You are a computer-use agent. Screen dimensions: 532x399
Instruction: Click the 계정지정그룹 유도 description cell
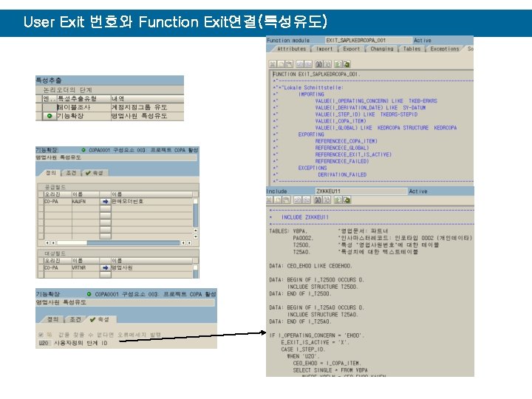coord(147,107)
